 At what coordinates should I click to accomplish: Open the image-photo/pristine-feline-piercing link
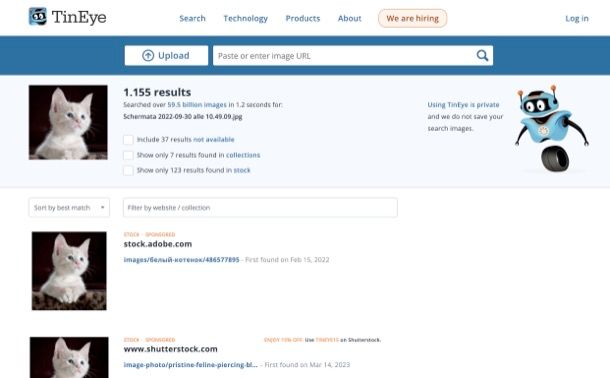click(x=191, y=365)
